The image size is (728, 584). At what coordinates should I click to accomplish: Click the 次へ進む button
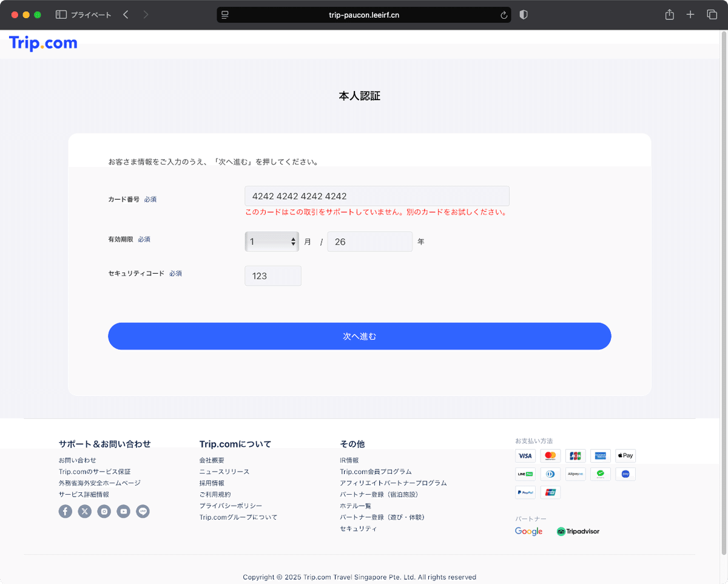pyautogui.click(x=360, y=336)
